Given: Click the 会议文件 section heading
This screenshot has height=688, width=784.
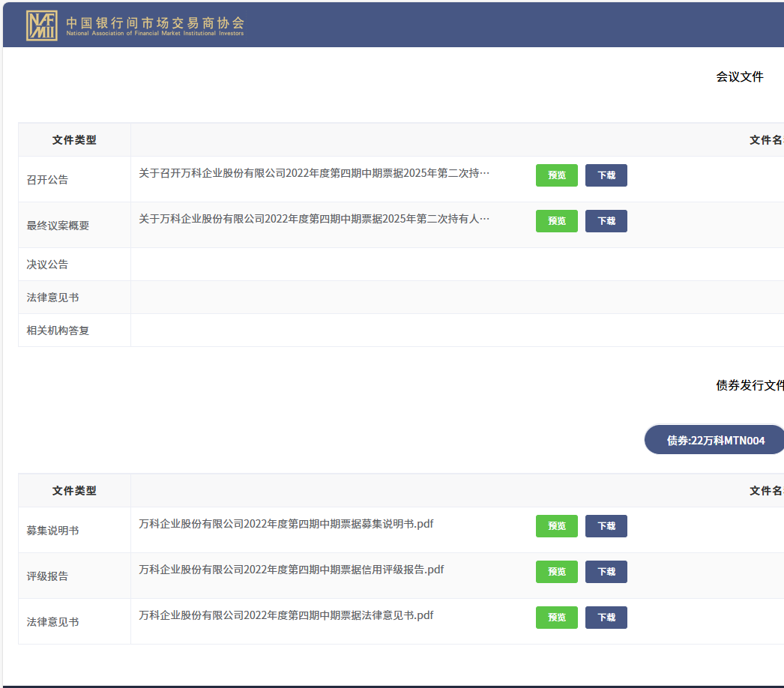Looking at the screenshot, I should 740,76.
